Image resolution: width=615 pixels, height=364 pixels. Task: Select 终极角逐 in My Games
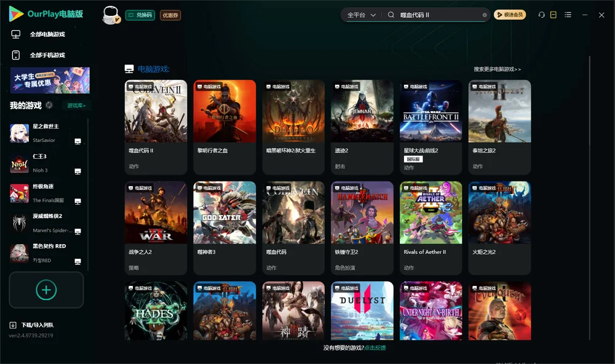pos(46,193)
